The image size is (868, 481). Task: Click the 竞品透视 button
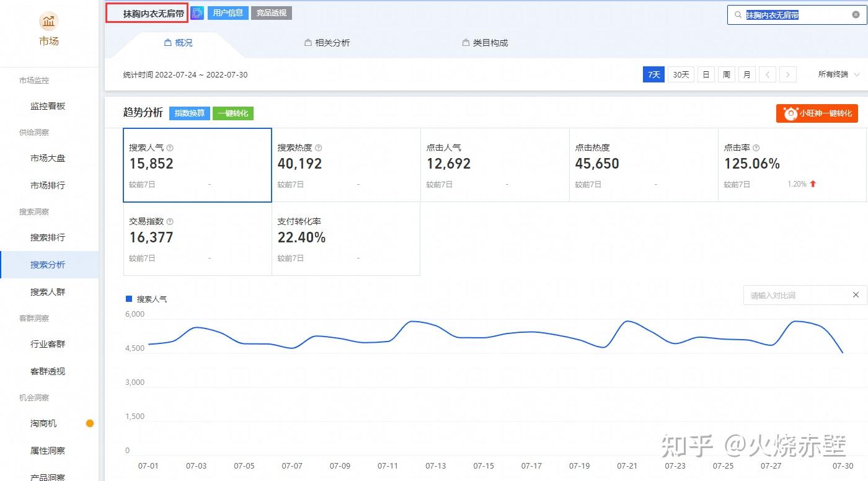[272, 12]
